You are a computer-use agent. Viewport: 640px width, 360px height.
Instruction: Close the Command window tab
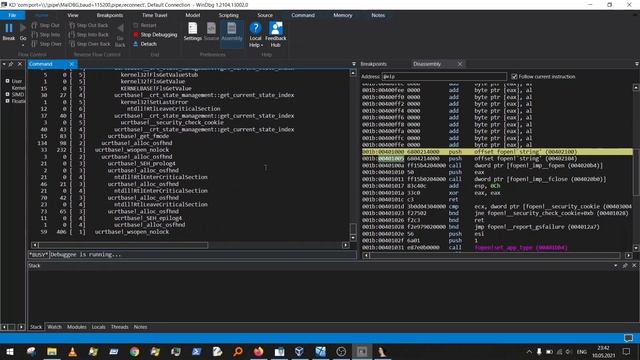[71, 64]
